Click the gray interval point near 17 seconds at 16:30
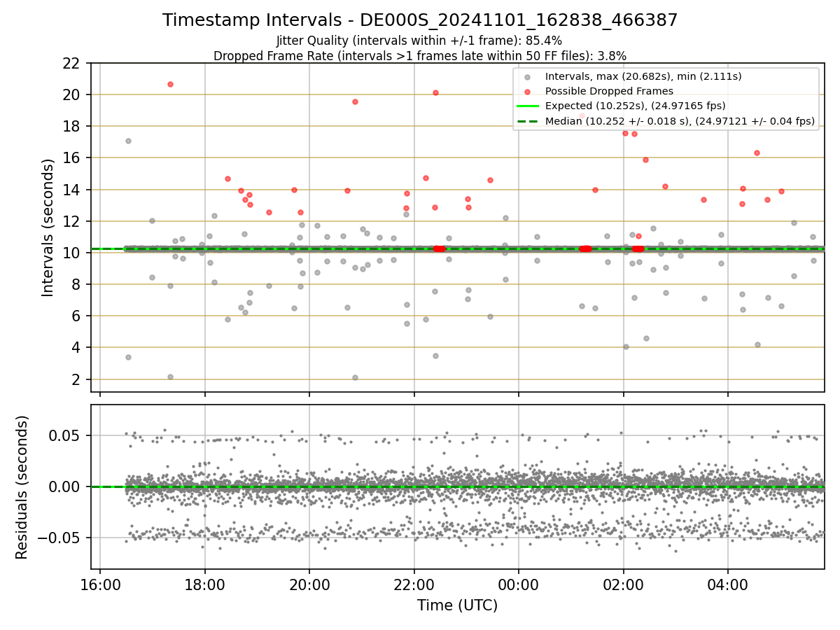This screenshot has height=630, width=840. (128, 141)
